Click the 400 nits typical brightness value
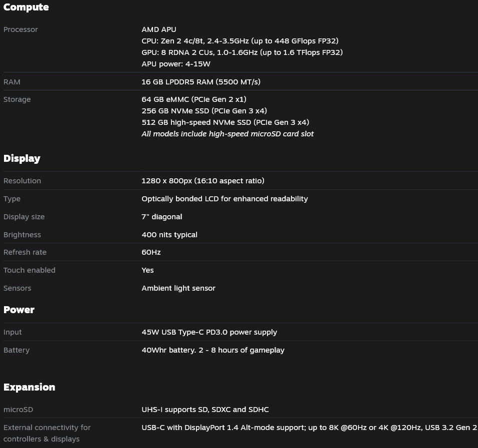 point(169,235)
